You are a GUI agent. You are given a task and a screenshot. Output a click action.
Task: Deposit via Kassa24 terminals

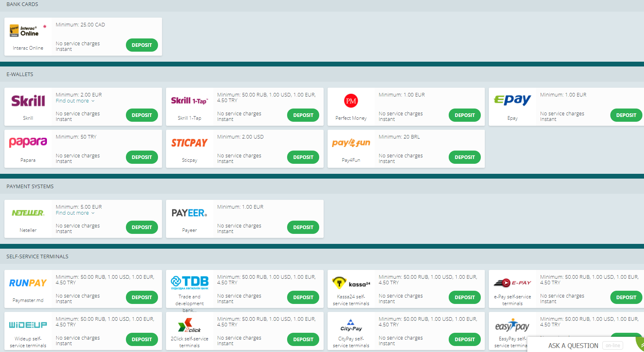coord(465,298)
